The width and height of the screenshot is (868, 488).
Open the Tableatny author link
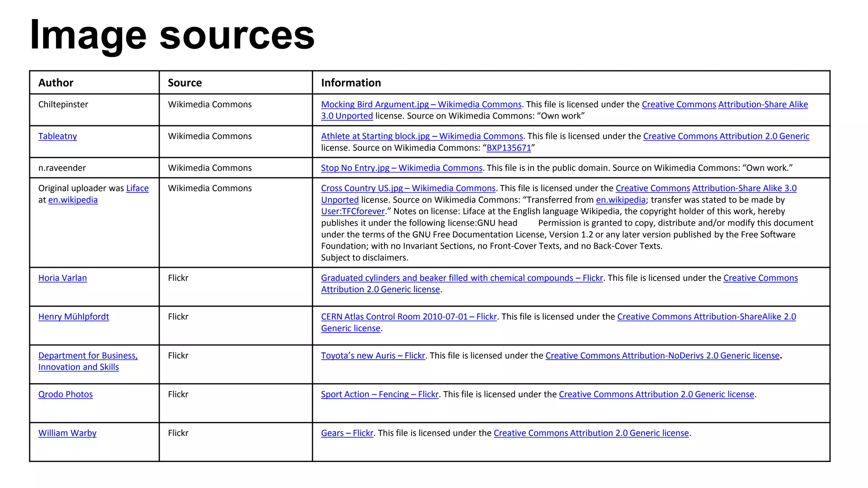(x=58, y=136)
